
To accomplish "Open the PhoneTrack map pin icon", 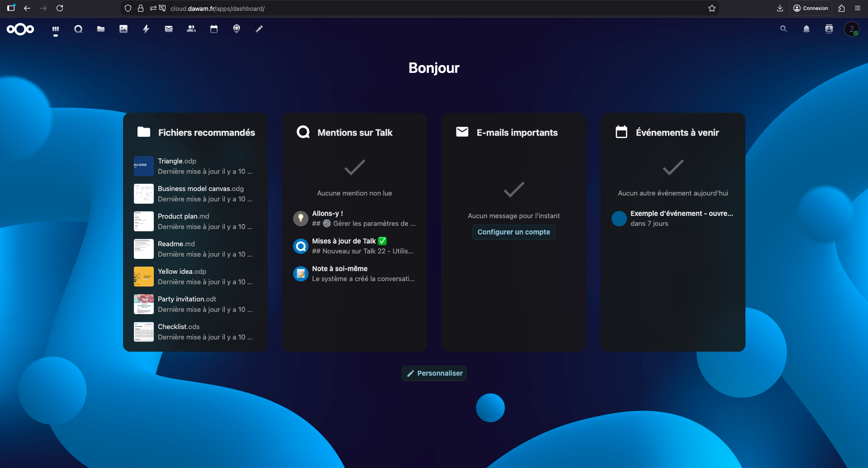I will coord(237,29).
